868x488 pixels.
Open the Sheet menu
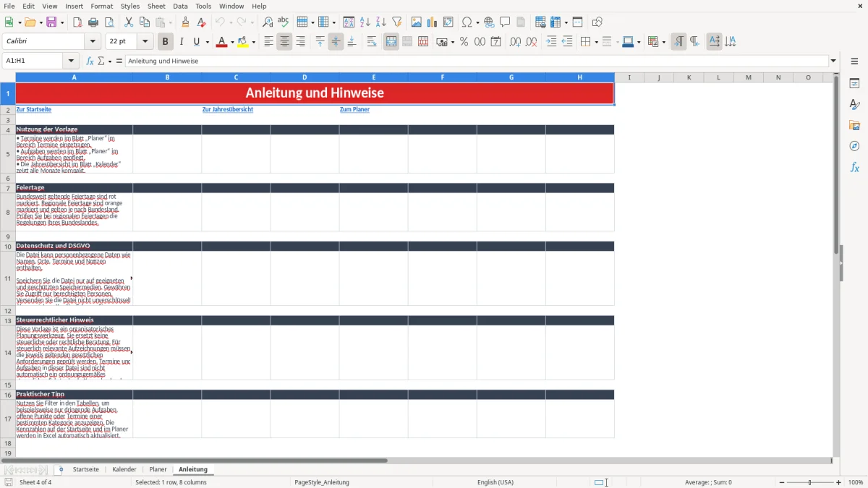click(x=156, y=6)
